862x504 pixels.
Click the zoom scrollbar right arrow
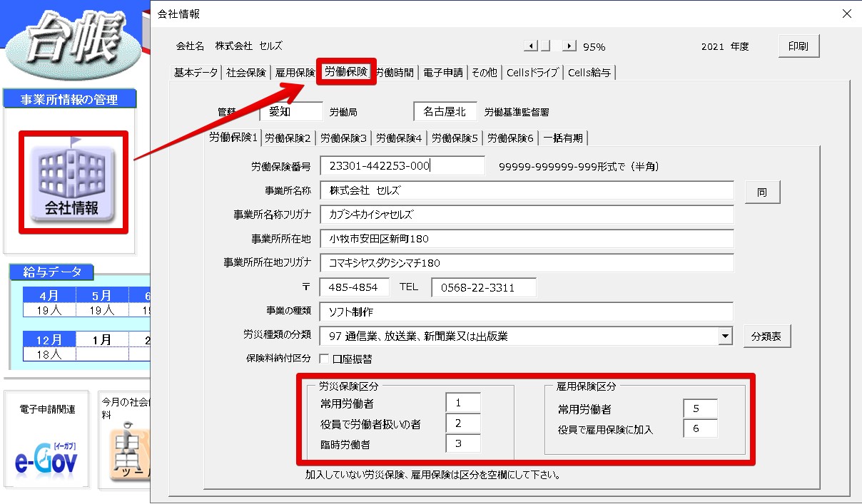pos(569,46)
